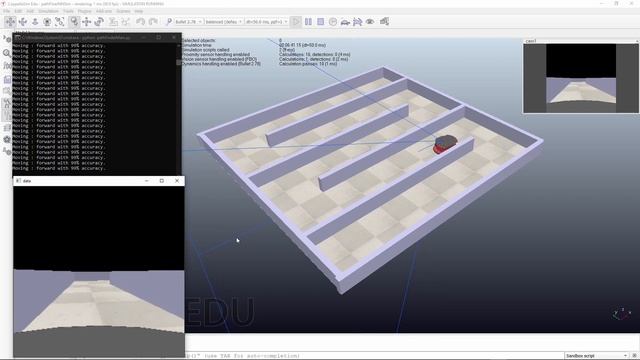Screen dimensions: 640x360
Task: Click 'Selected objects:' info text
Action: (x=199, y=40)
